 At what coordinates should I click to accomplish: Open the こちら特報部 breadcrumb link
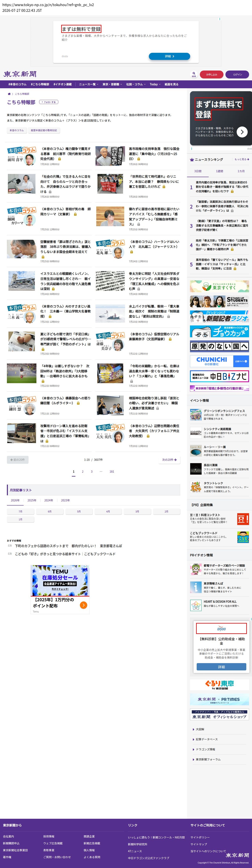click(22, 94)
